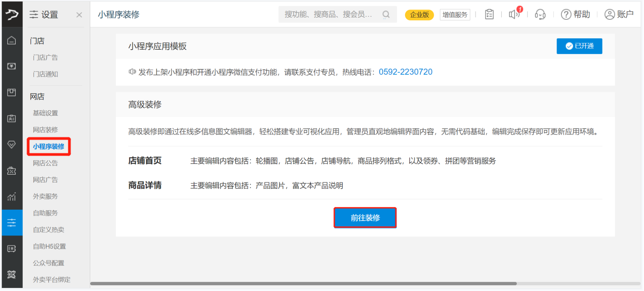This screenshot has width=644, height=291.
Task: Click the home icon in the left sidebar
Action: point(12,41)
